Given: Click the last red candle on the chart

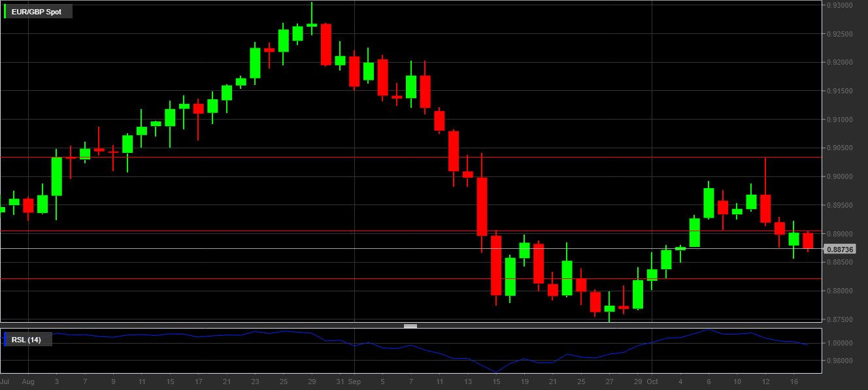Looking at the screenshot, I should (808, 240).
